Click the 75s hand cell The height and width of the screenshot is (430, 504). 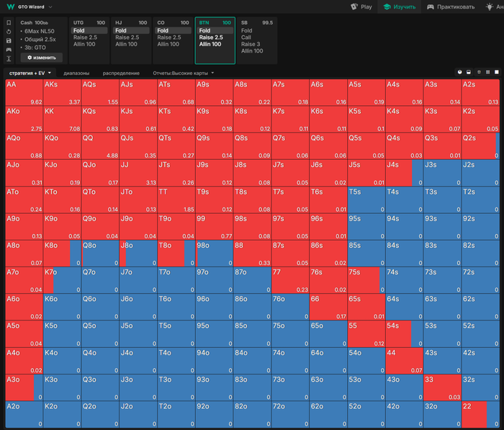click(x=366, y=280)
